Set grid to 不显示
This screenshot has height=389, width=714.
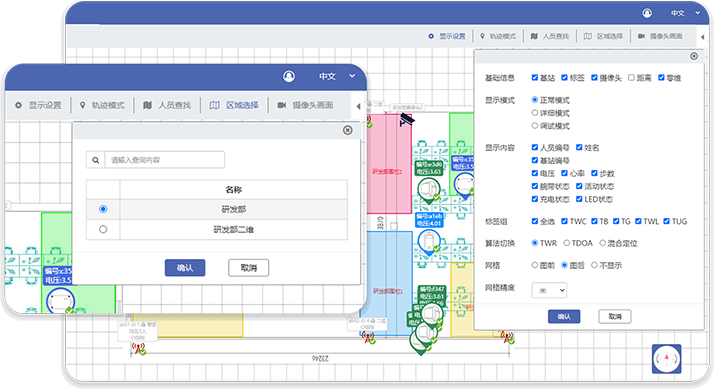point(594,265)
